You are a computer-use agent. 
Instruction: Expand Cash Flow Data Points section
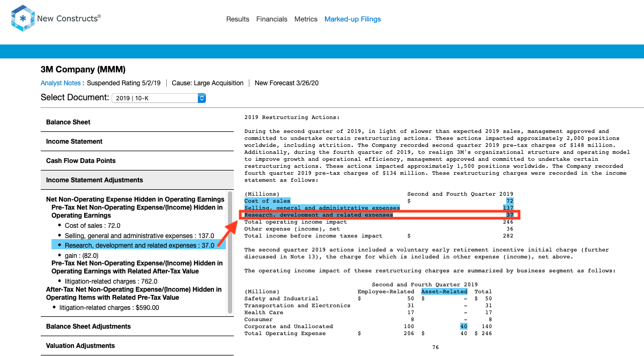coord(137,161)
